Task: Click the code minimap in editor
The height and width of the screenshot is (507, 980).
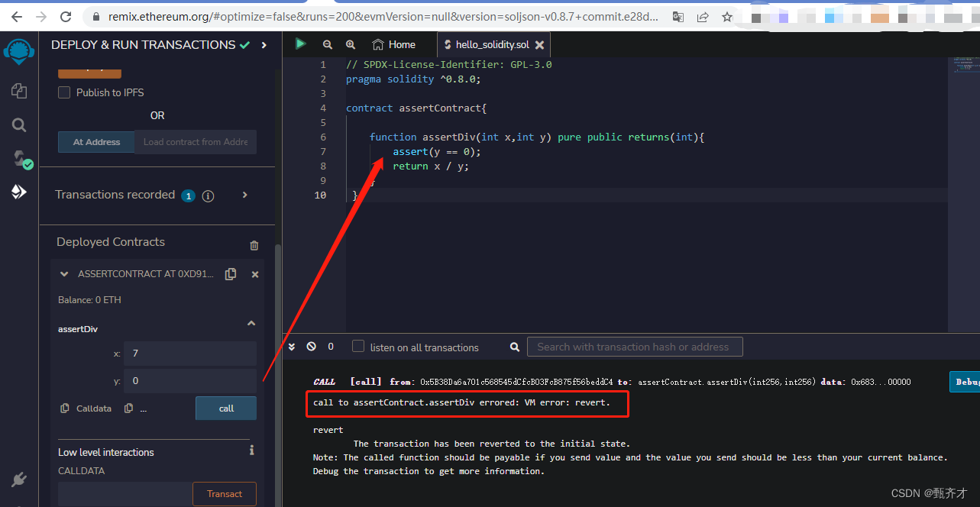Action: pyautogui.click(x=965, y=65)
